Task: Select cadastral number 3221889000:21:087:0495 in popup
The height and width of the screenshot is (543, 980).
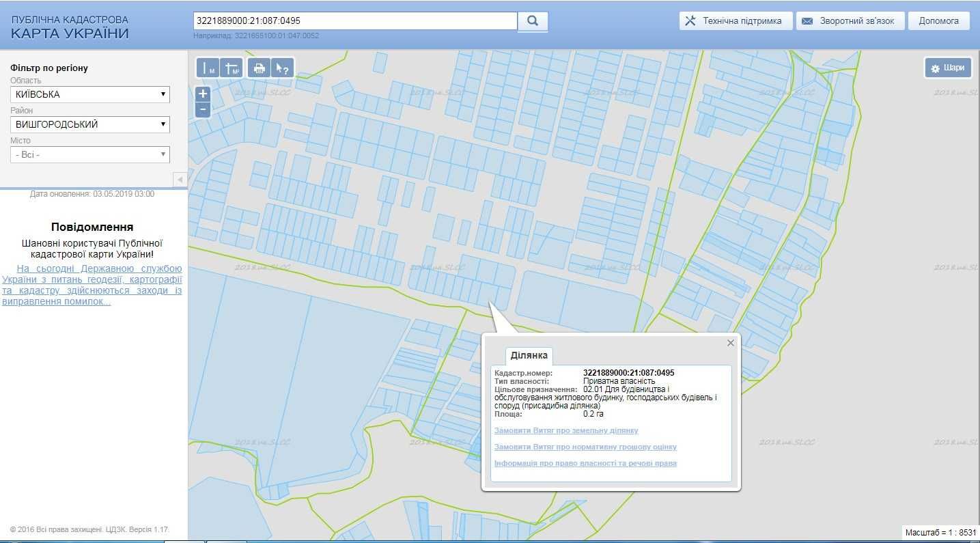Action: pyautogui.click(x=628, y=373)
